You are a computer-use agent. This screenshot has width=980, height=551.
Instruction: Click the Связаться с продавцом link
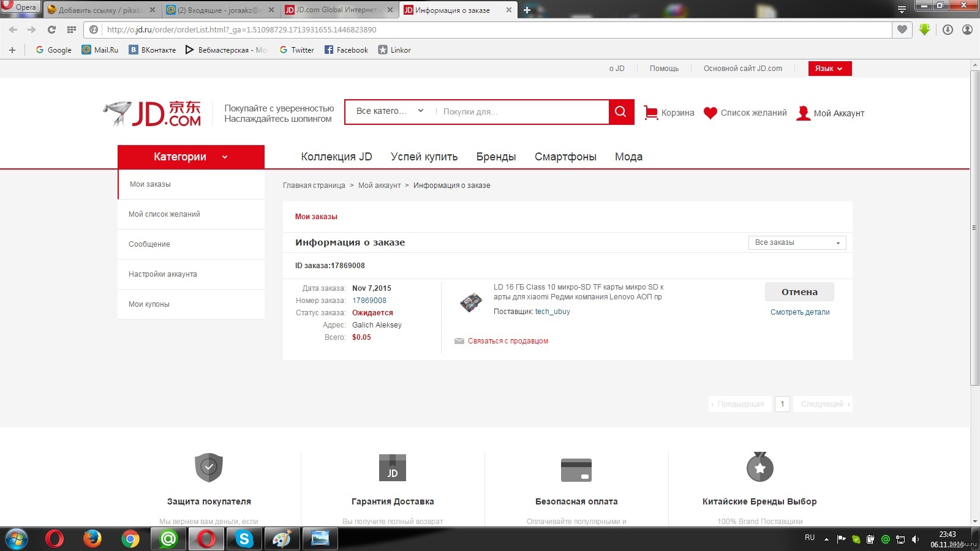coord(507,341)
